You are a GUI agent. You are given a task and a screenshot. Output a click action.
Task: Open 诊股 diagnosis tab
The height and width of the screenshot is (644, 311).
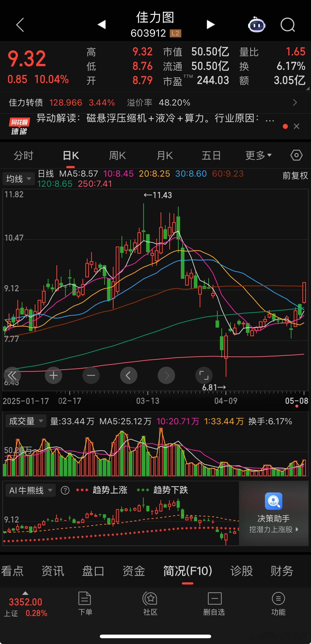pyautogui.click(x=242, y=571)
